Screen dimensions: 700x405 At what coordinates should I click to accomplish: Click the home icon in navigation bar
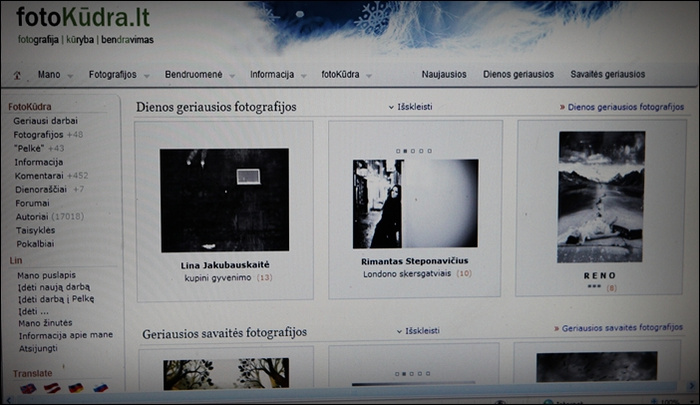pos(17,75)
